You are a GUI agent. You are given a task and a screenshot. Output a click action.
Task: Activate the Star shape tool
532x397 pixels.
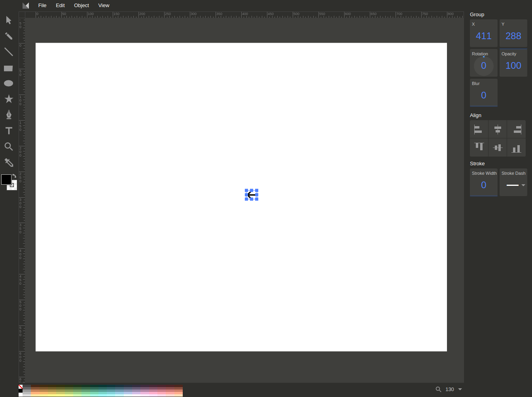pos(8,99)
